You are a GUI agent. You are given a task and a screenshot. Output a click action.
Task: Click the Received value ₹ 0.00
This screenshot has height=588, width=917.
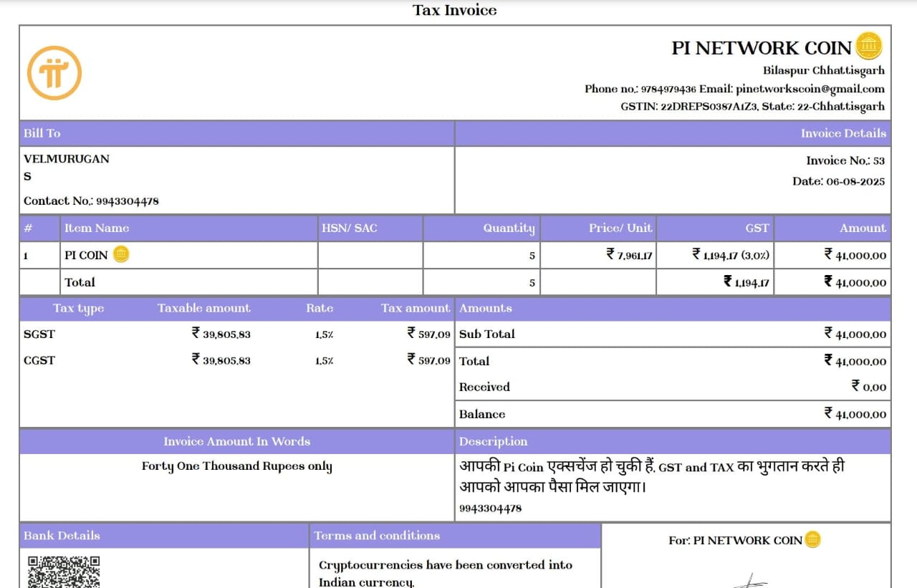pyautogui.click(x=868, y=387)
